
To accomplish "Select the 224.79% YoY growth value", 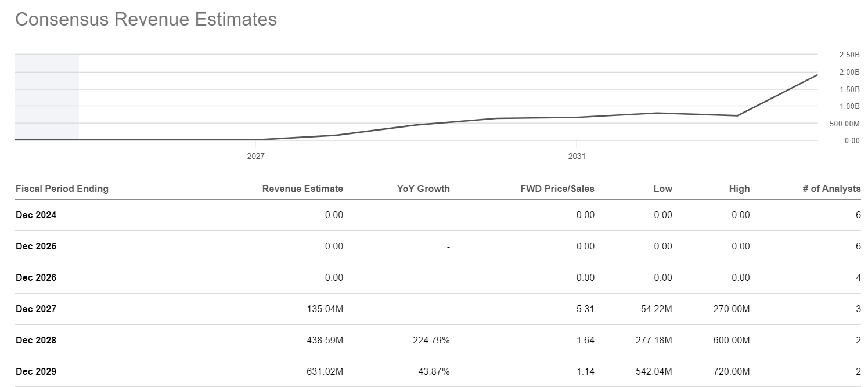I will click(x=430, y=340).
